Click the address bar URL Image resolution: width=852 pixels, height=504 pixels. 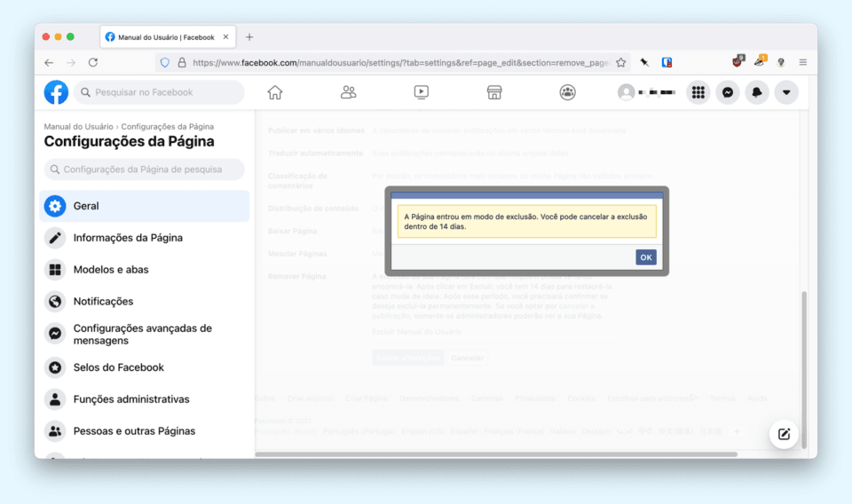pos(401,62)
